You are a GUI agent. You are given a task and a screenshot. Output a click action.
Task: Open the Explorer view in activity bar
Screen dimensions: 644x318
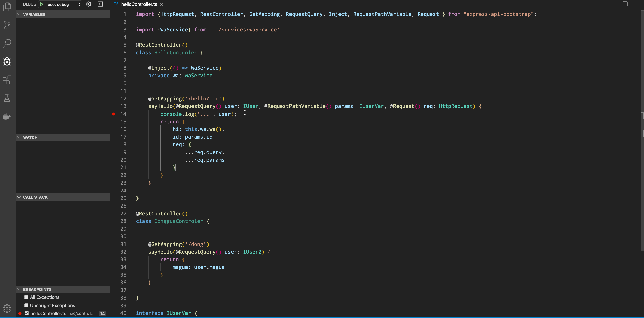tap(7, 7)
